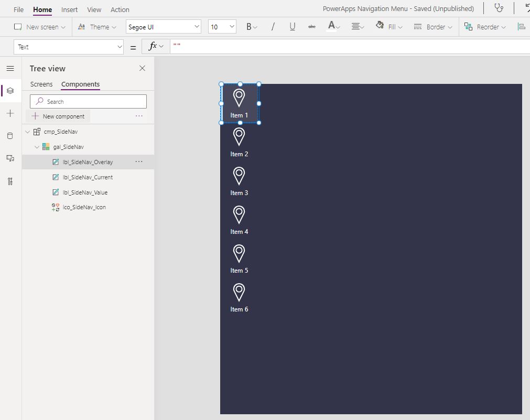Open the Data sources cylinder icon
This screenshot has height=420, width=530.
pyautogui.click(x=10, y=136)
